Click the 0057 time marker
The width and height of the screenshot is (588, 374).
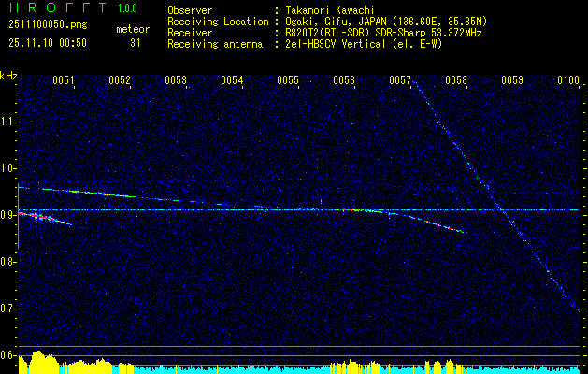point(400,79)
